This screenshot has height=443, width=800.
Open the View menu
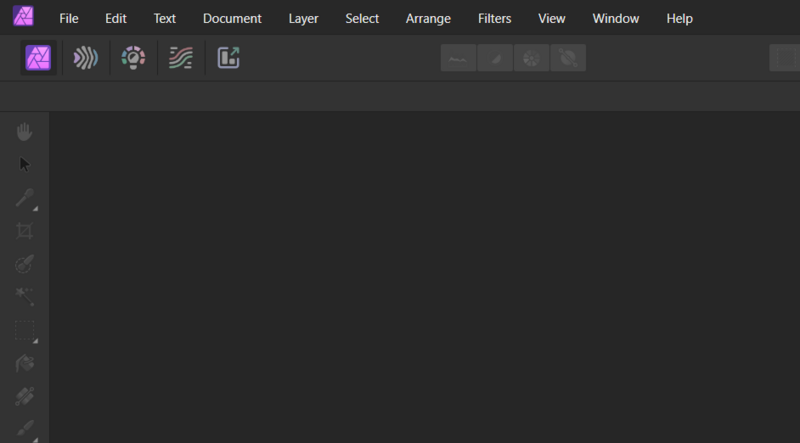coord(552,18)
